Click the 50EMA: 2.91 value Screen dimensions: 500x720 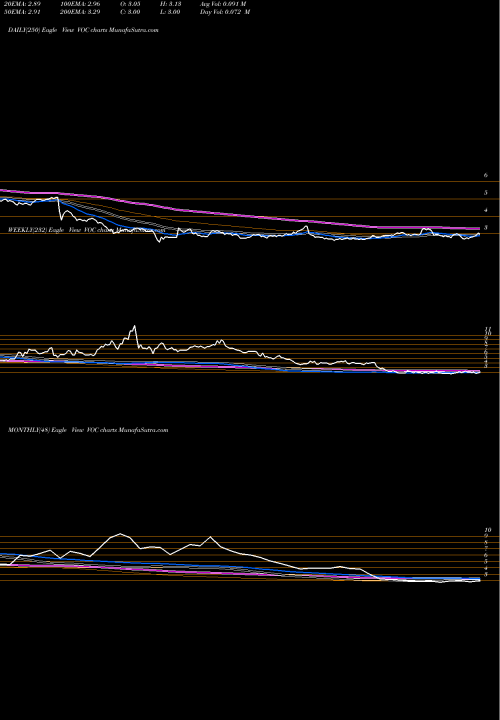(20, 12)
